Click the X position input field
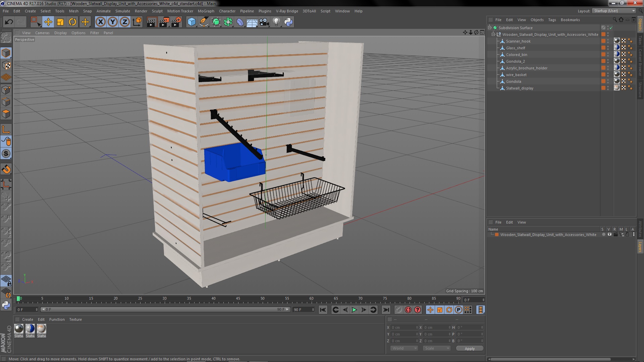Screen dimensions: 644x362 [404, 327]
